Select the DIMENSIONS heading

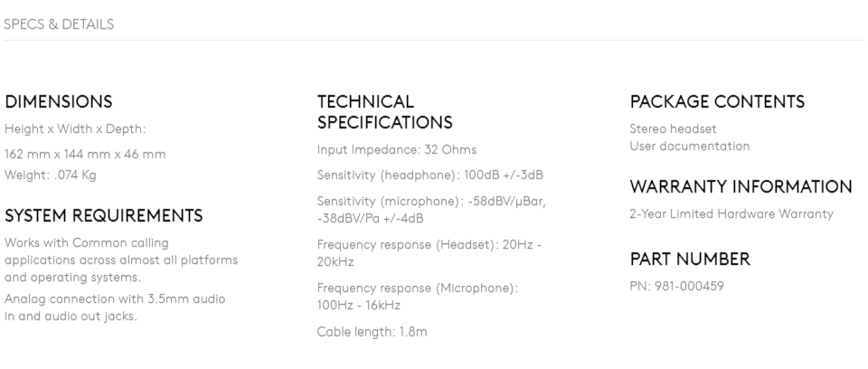58,101
